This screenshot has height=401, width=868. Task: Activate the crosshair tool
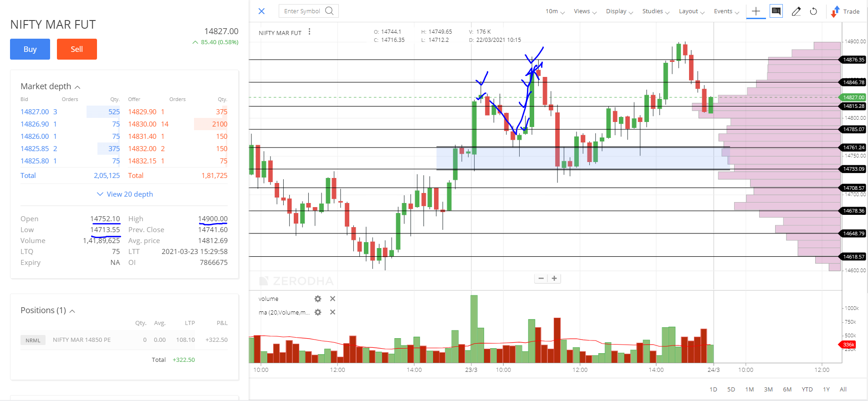pos(756,11)
